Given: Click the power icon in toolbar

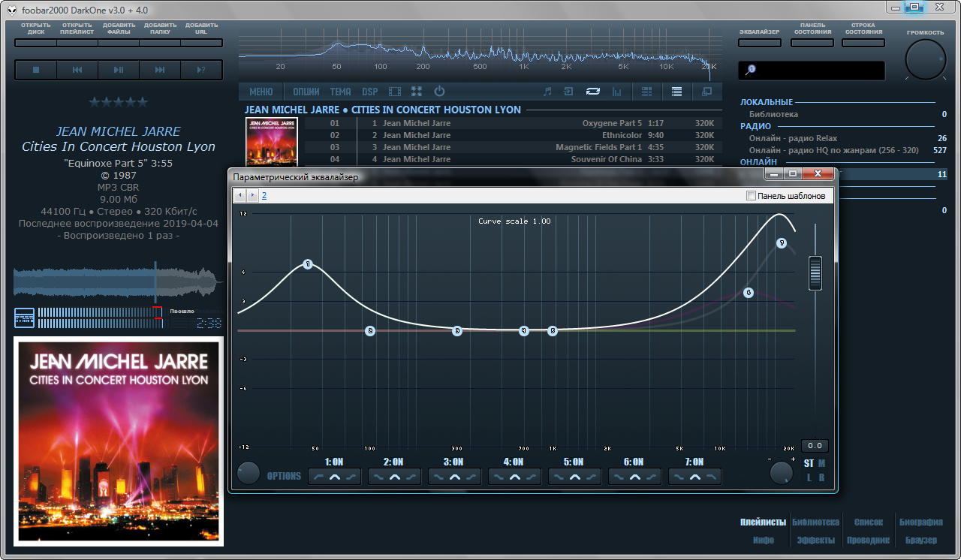Looking at the screenshot, I should point(440,92).
